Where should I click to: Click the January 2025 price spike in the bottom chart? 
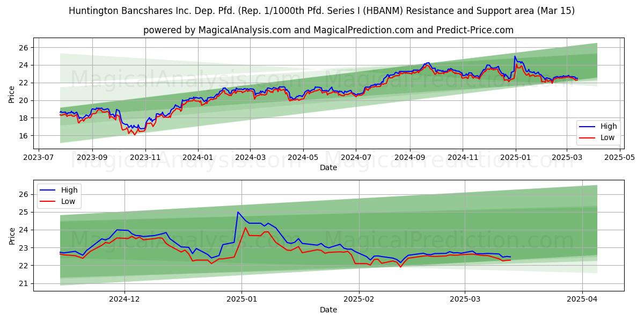click(x=238, y=212)
